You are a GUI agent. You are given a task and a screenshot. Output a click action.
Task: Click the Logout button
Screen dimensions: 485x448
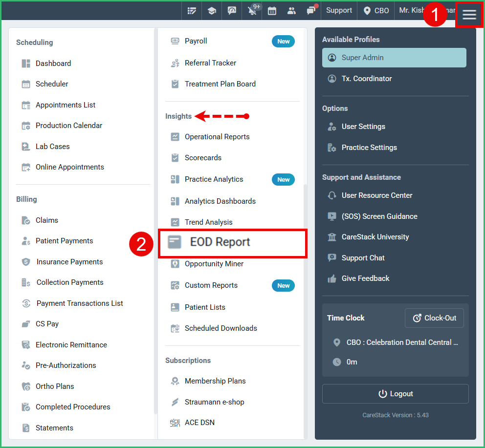[x=396, y=394]
